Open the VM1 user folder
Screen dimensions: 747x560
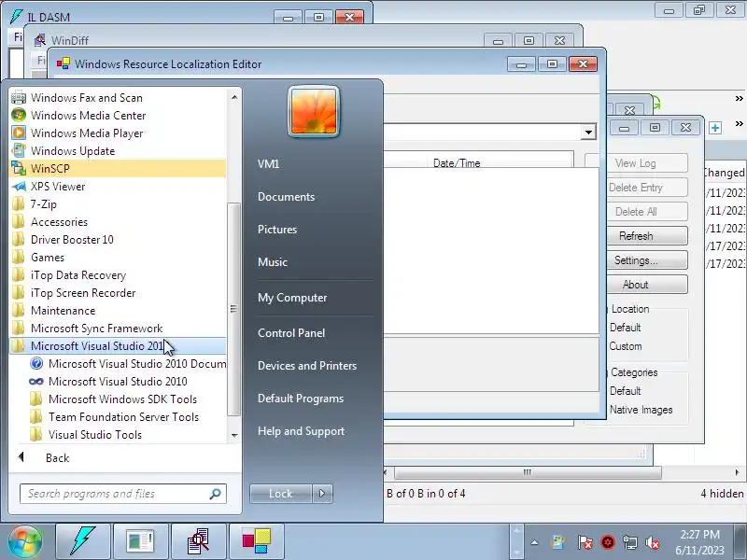(268, 164)
